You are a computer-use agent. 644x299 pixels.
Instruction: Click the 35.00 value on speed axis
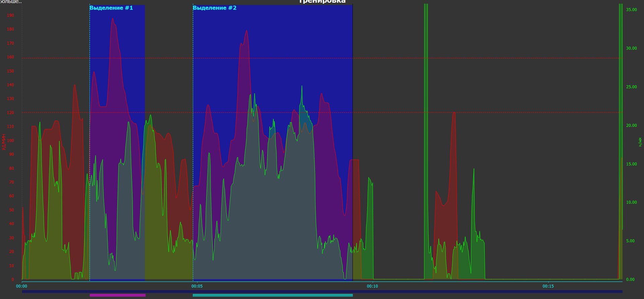631,10
